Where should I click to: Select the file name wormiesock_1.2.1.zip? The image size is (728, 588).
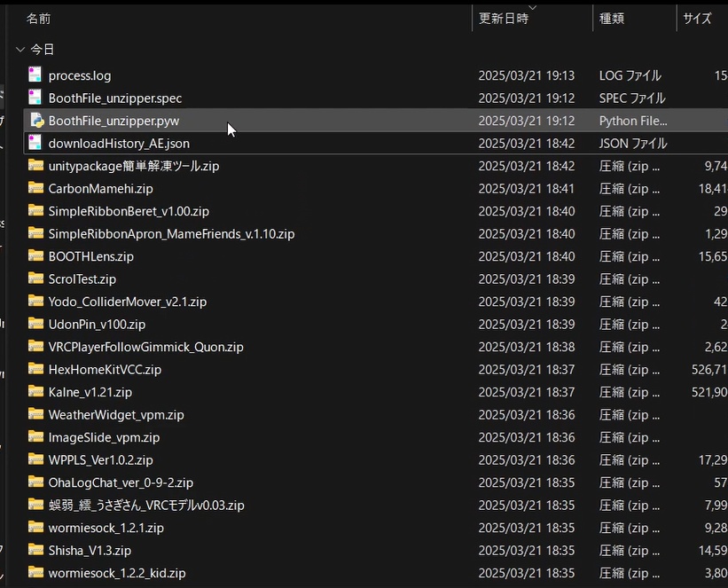click(x=106, y=528)
